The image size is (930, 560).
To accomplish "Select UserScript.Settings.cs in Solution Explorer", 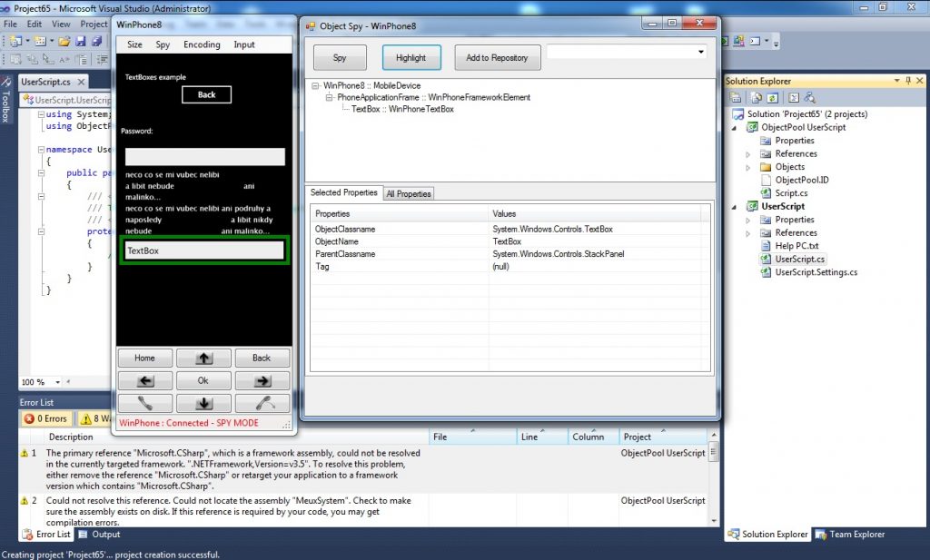I will (x=816, y=272).
